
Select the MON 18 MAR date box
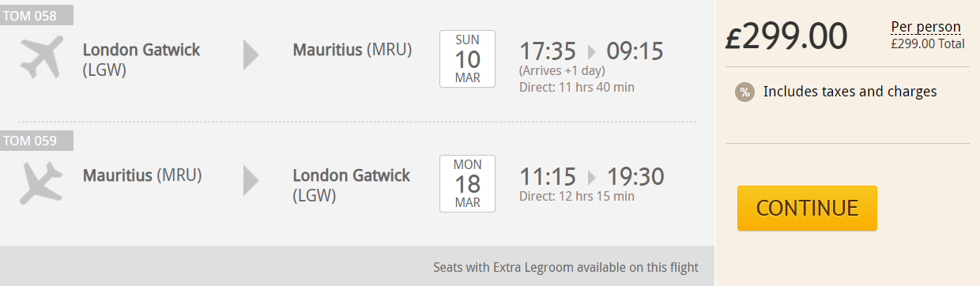pyautogui.click(x=467, y=183)
